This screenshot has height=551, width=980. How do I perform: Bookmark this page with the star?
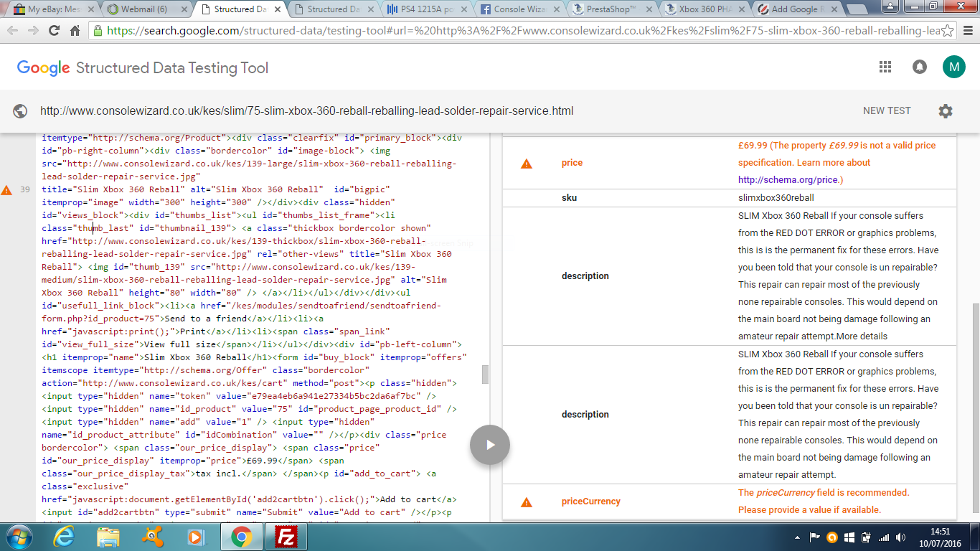[x=948, y=31]
